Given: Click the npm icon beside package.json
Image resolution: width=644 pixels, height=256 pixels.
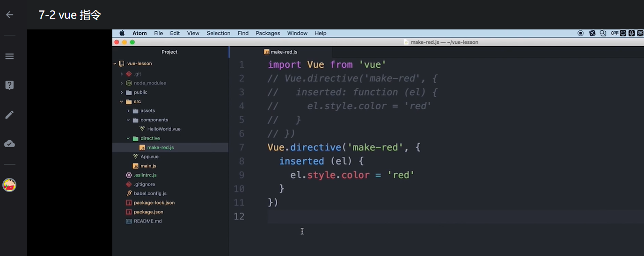Looking at the screenshot, I should (129, 212).
